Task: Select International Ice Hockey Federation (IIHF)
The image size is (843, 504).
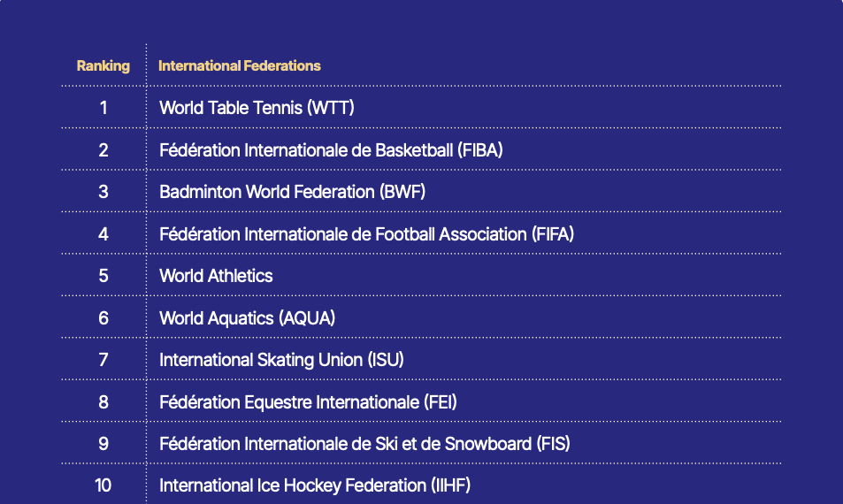Action: click(x=315, y=485)
